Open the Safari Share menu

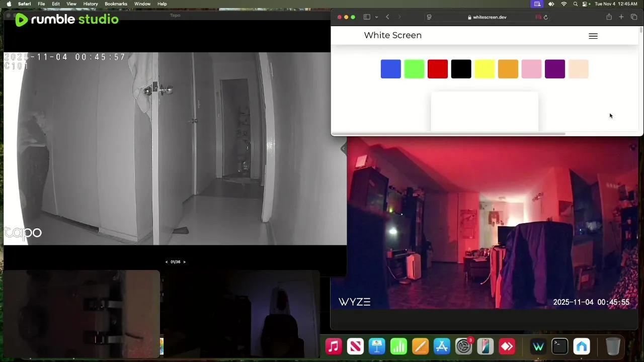pyautogui.click(x=609, y=17)
